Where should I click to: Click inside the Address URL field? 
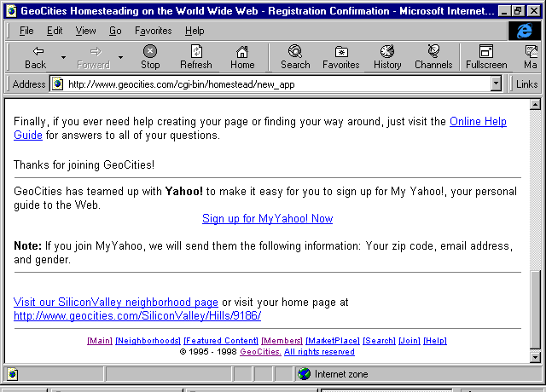click(276, 84)
